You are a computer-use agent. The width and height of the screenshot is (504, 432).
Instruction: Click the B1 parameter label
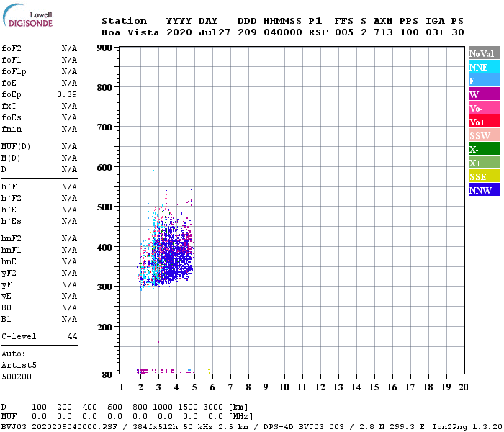click(x=6, y=320)
